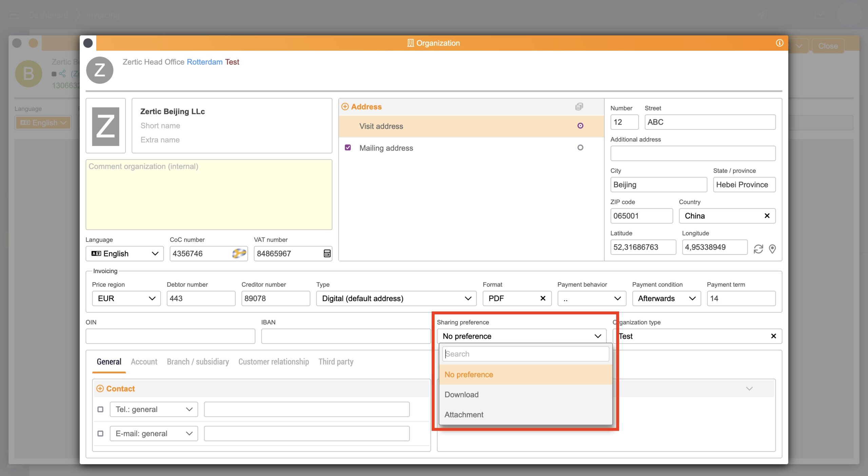This screenshot has width=868, height=476.
Task: Refresh latitude and longitude coordinates
Action: click(758, 249)
